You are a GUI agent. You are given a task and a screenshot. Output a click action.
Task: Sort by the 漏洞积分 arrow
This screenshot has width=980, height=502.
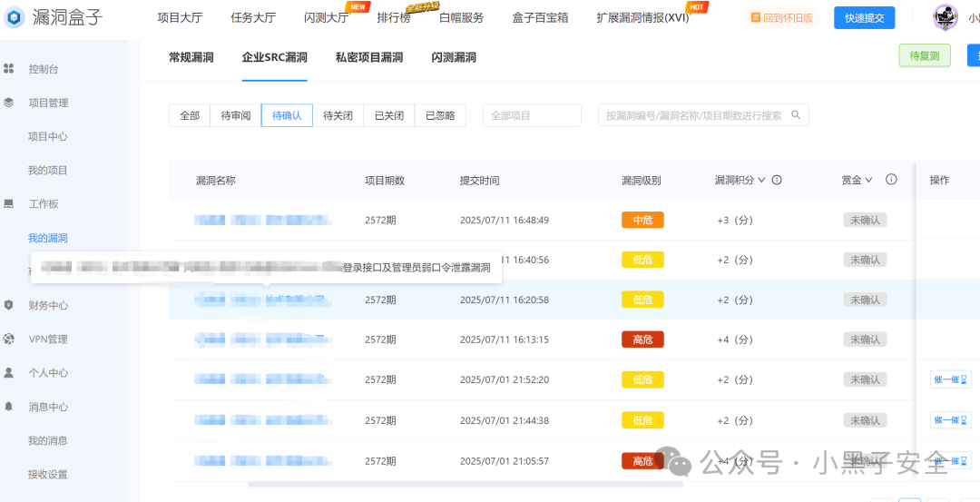tap(761, 180)
